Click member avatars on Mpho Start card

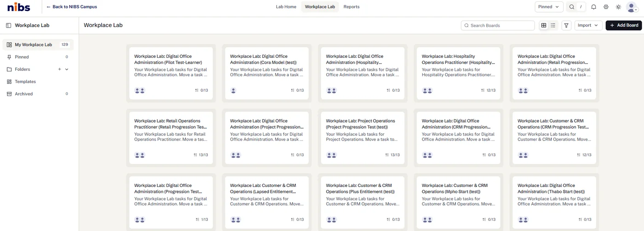[x=427, y=220]
